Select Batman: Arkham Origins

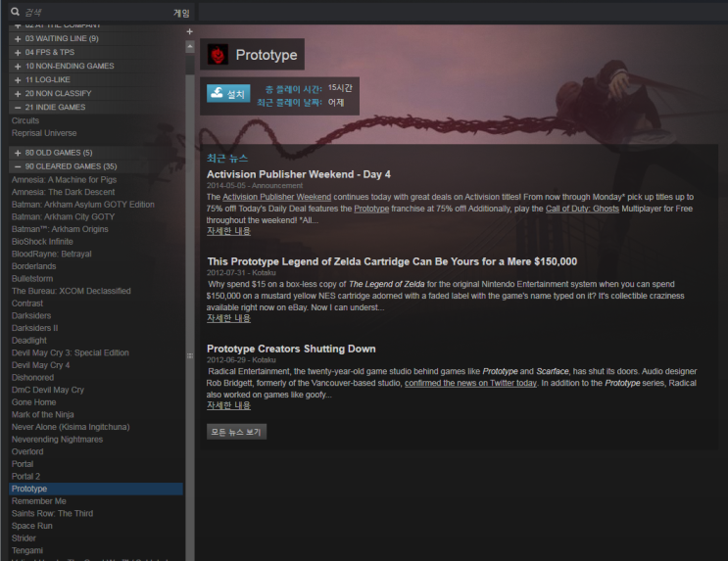pyautogui.click(x=60, y=229)
